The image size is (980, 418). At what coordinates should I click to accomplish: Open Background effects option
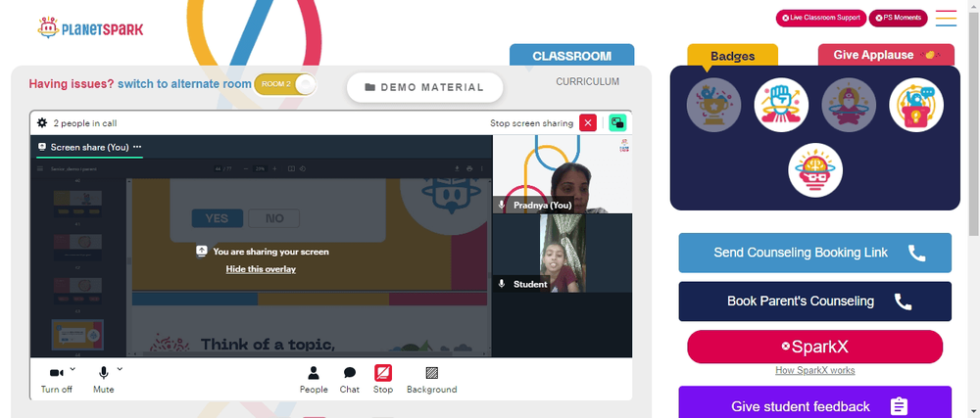pyautogui.click(x=432, y=380)
